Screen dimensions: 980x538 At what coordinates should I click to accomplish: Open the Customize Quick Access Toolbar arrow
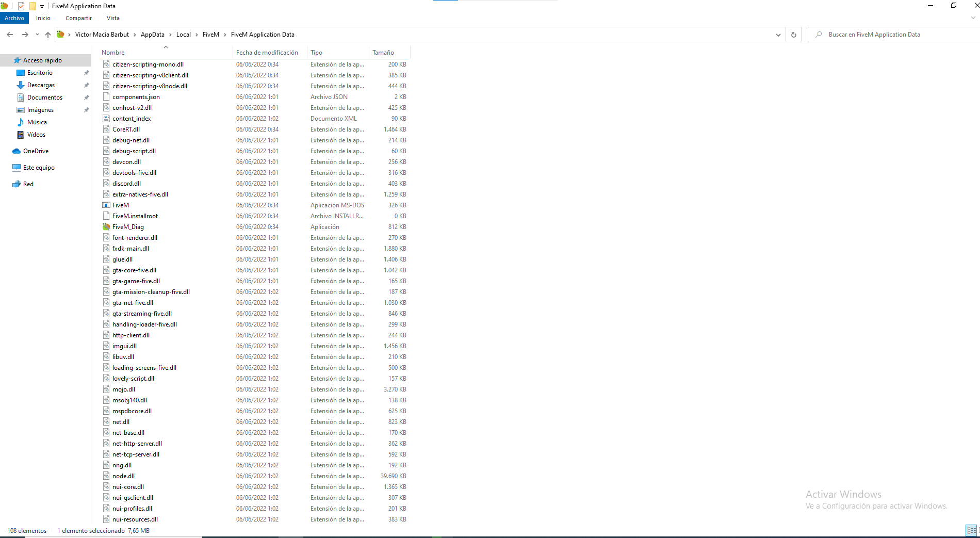42,7
